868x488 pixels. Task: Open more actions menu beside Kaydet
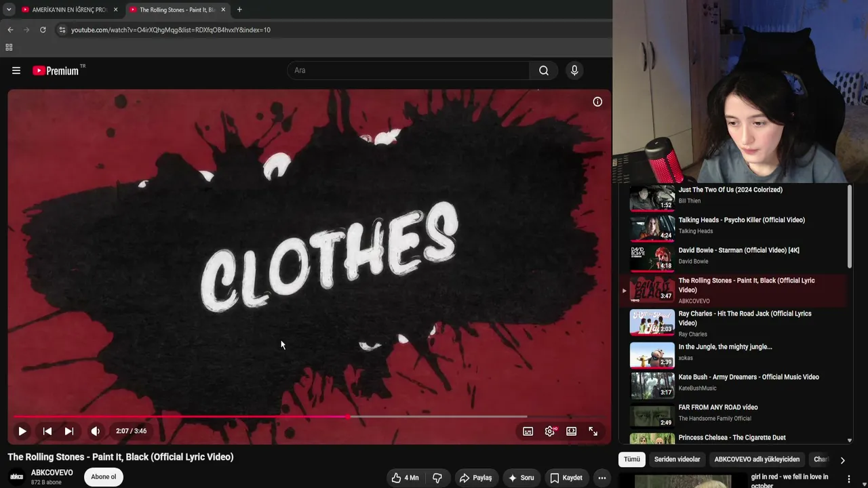601,478
